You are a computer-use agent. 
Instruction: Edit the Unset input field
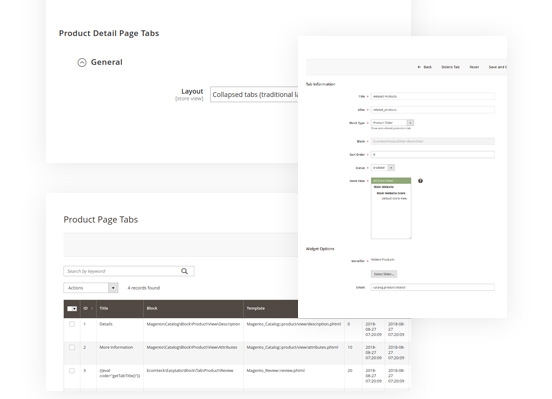pyautogui.click(x=433, y=287)
